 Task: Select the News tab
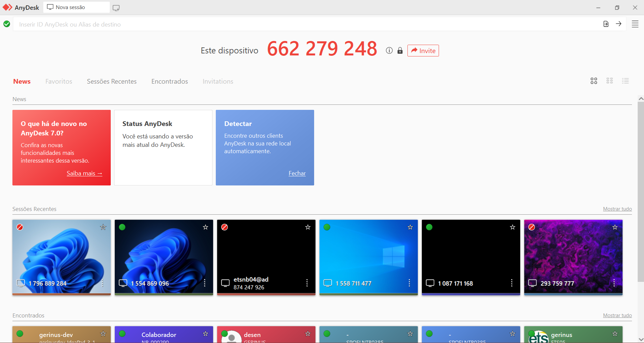coord(22,81)
